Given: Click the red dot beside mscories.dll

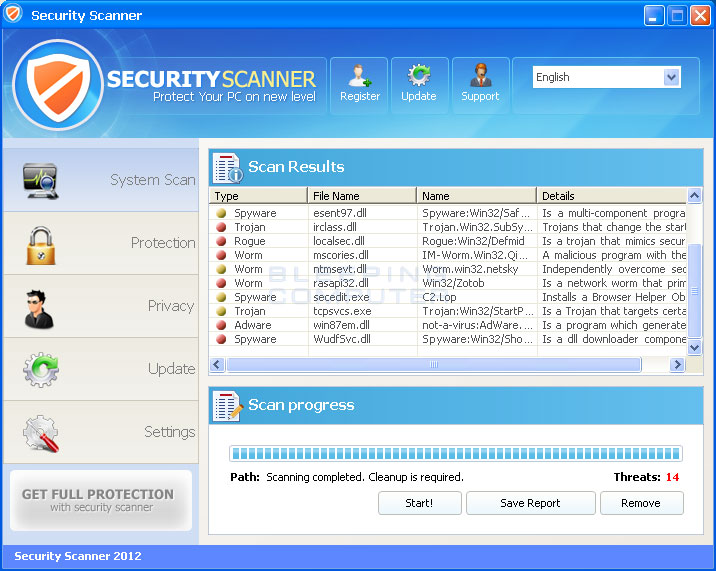Looking at the screenshot, I should [x=221, y=255].
